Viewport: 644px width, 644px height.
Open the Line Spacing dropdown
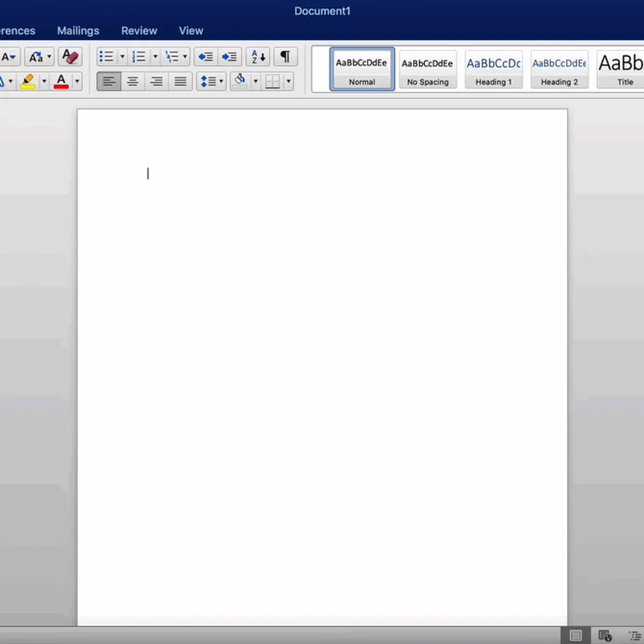click(211, 81)
